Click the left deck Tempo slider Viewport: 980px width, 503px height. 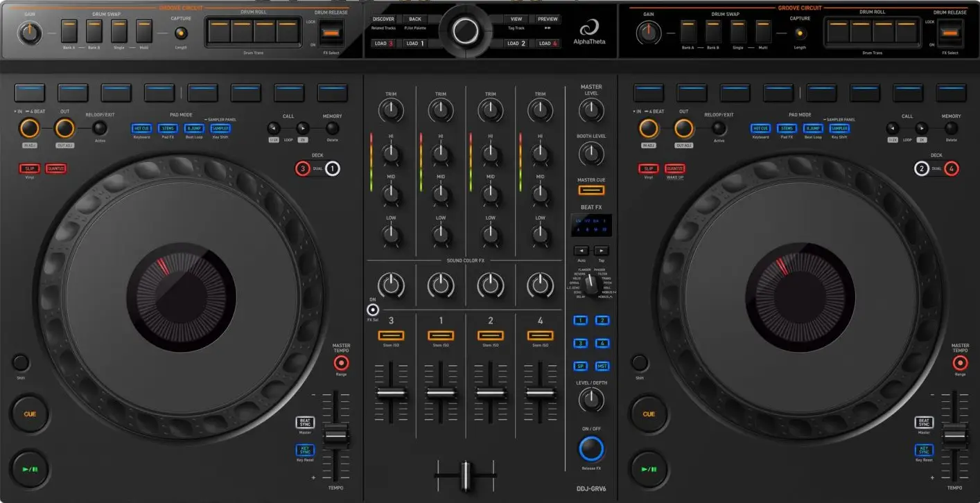click(337, 436)
